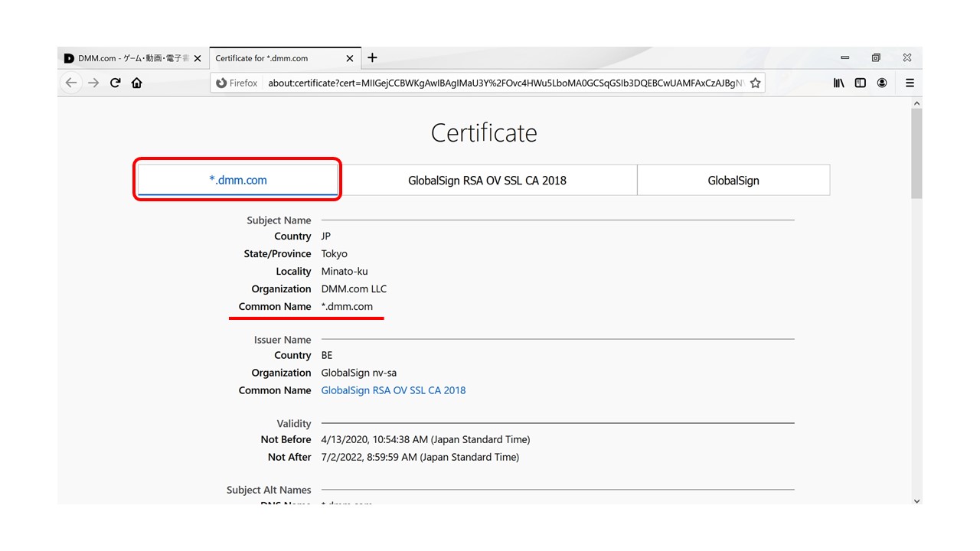Click the Forward navigation arrow
Viewport: 980px width, 551px height.
click(x=93, y=83)
